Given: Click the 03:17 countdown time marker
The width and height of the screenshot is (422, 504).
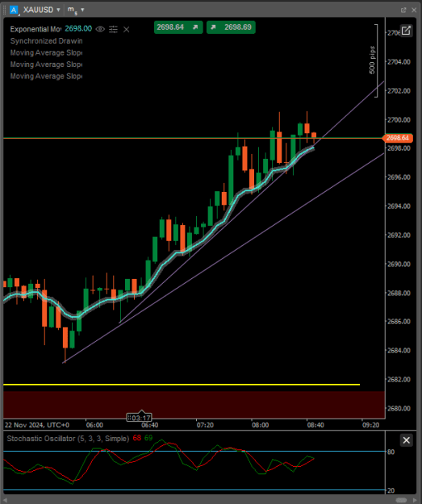Looking at the screenshot, I should 139,418.
